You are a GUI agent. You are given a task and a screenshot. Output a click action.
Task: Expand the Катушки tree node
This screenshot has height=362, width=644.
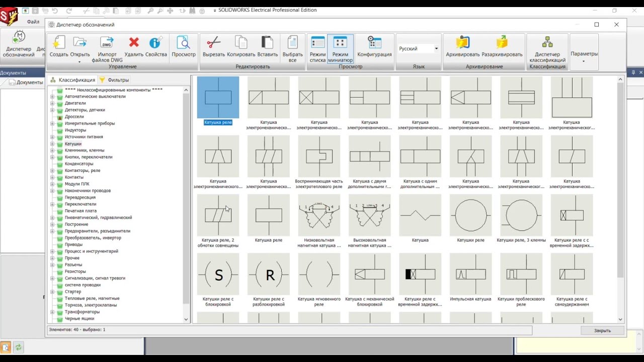[52, 144]
